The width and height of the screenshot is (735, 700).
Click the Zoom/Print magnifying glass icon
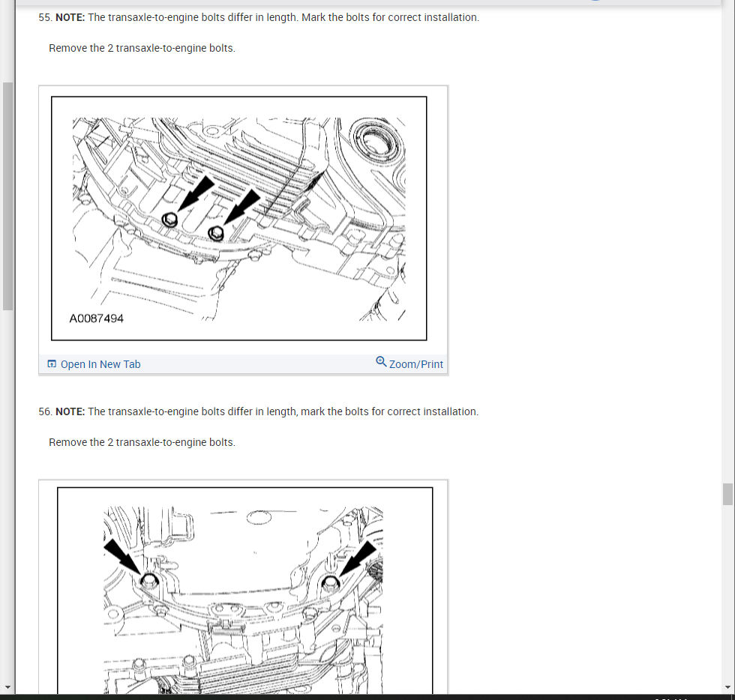[x=381, y=362]
